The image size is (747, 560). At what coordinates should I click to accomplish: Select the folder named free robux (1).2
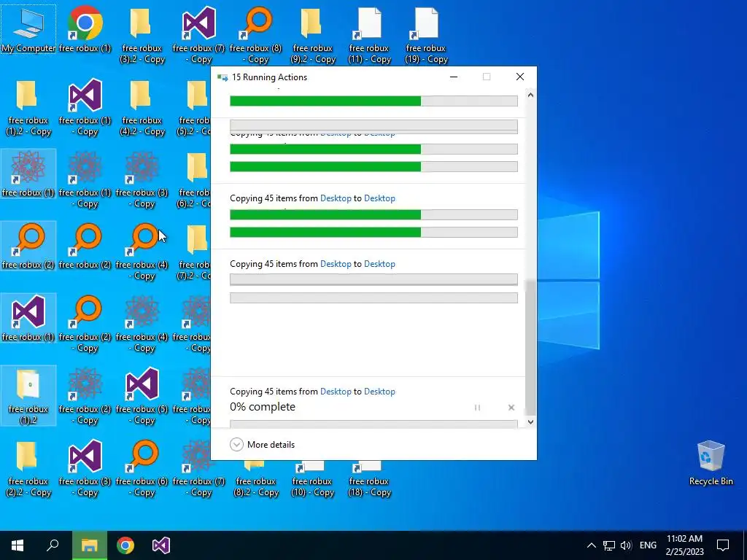(28, 396)
